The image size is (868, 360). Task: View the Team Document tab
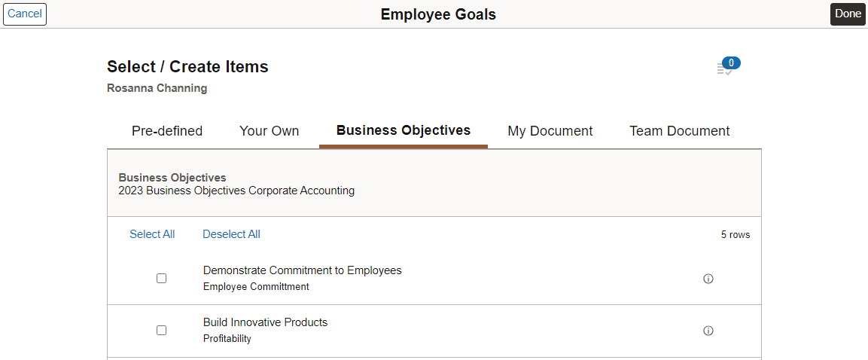[680, 131]
